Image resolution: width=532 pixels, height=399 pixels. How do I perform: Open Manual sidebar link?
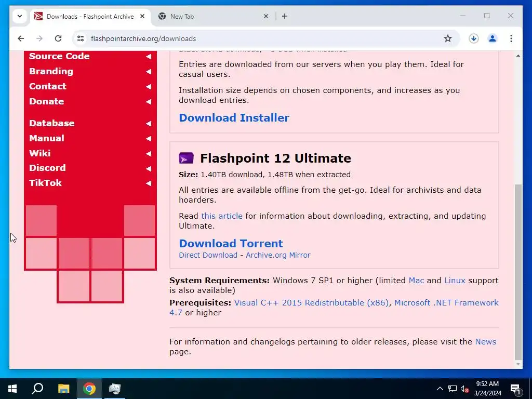46,138
